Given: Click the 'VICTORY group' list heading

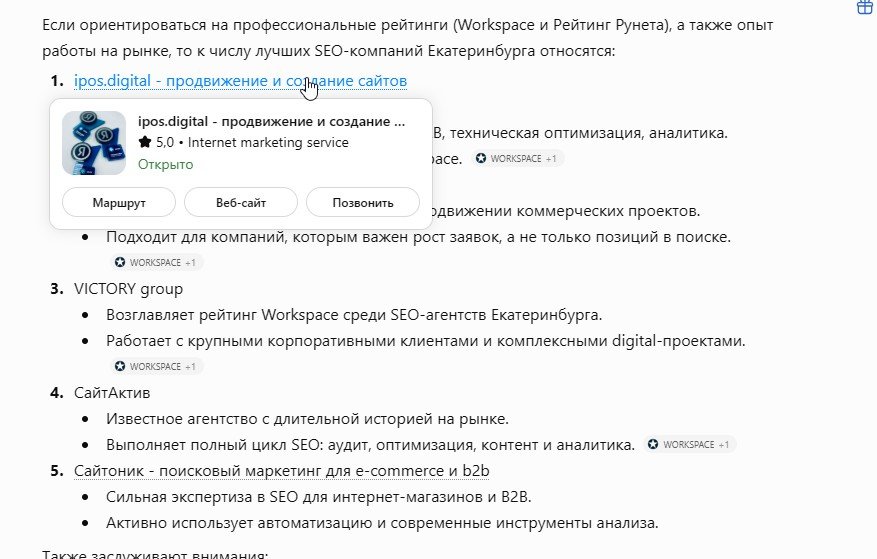Looking at the screenshot, I should [x=128, y=289].
